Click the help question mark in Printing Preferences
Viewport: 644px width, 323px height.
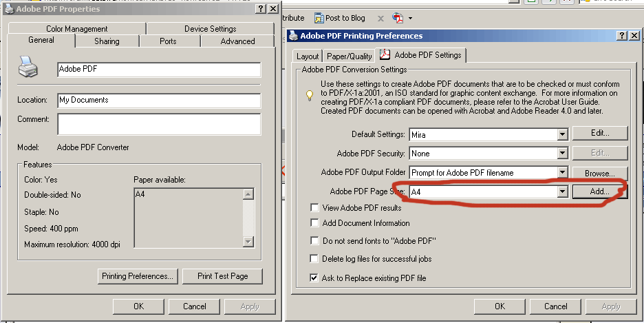pos(623,36)
